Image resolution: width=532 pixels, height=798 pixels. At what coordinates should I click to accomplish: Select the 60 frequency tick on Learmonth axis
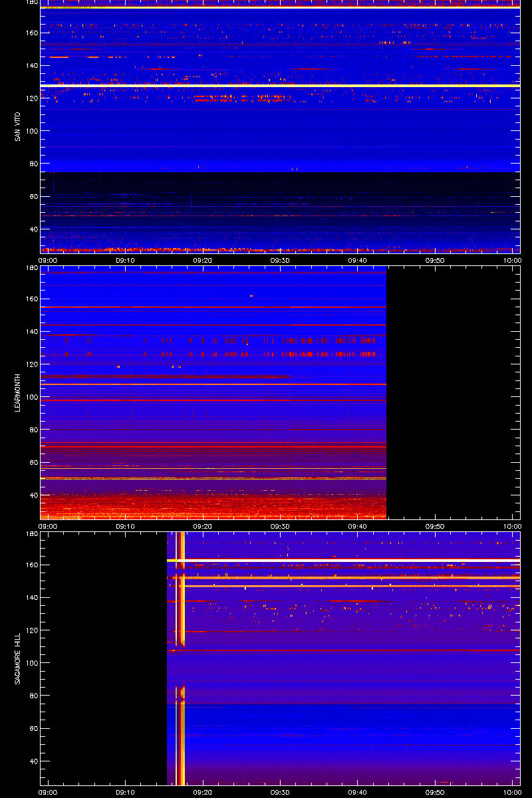(x=34, y=462)
